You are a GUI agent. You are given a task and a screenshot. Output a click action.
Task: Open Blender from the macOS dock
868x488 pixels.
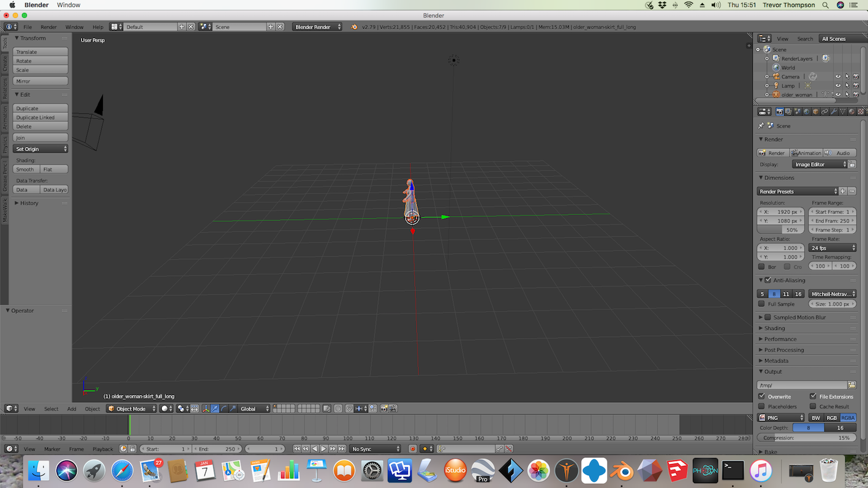tap(622, 471)
